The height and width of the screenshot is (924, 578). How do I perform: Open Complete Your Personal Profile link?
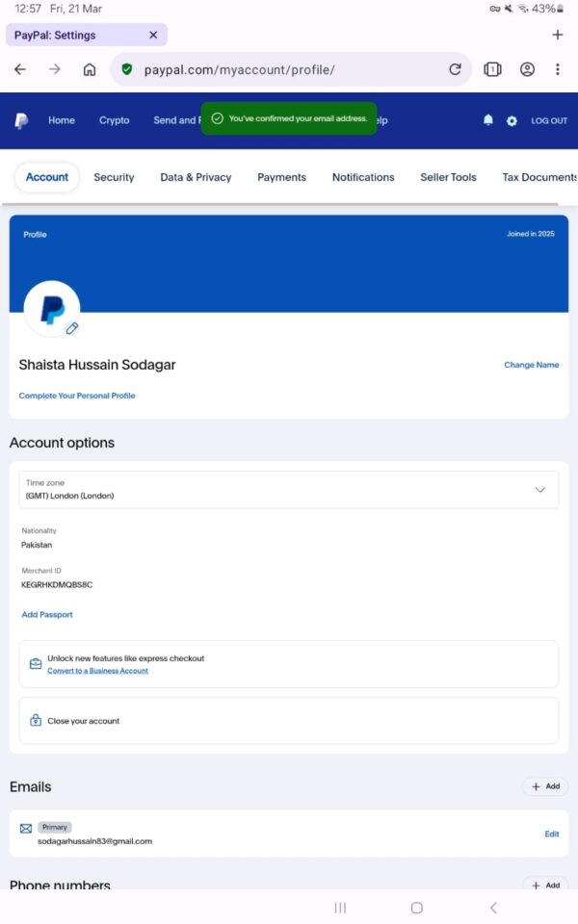[x=77, y=396]
